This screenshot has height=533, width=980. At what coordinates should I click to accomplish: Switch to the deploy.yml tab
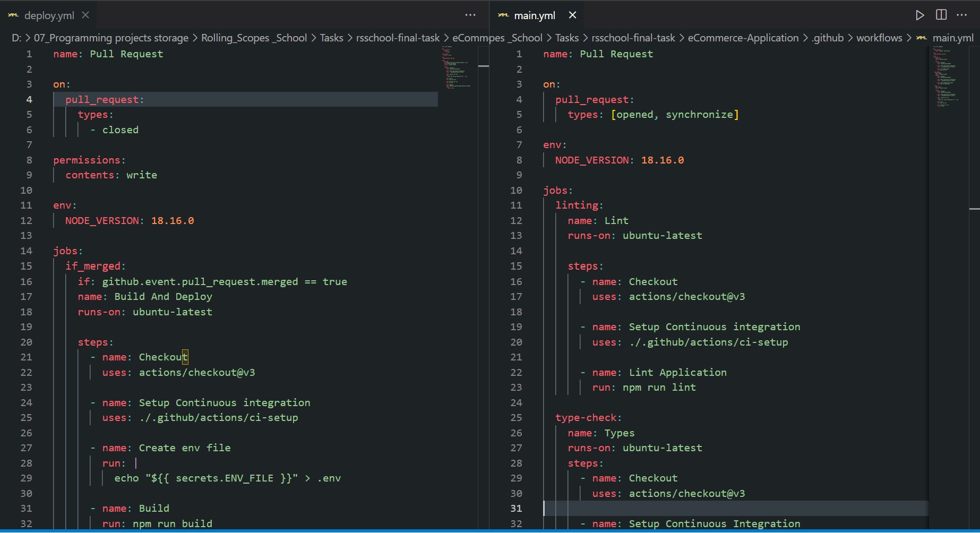(49, 15)
